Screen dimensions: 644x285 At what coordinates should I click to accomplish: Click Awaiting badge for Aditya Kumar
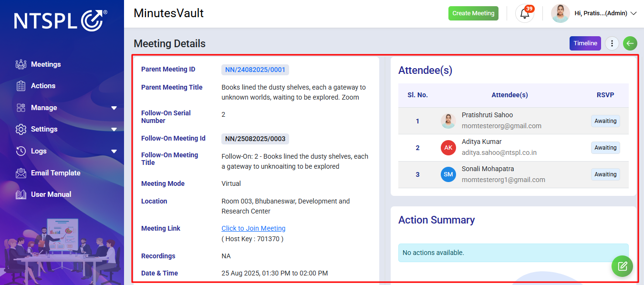tap(605, 148)
